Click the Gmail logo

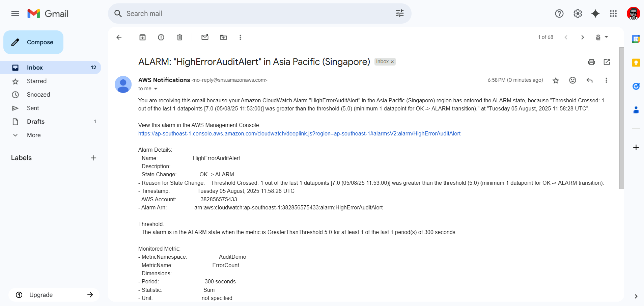pyautogui.click(x=48, y=14)
